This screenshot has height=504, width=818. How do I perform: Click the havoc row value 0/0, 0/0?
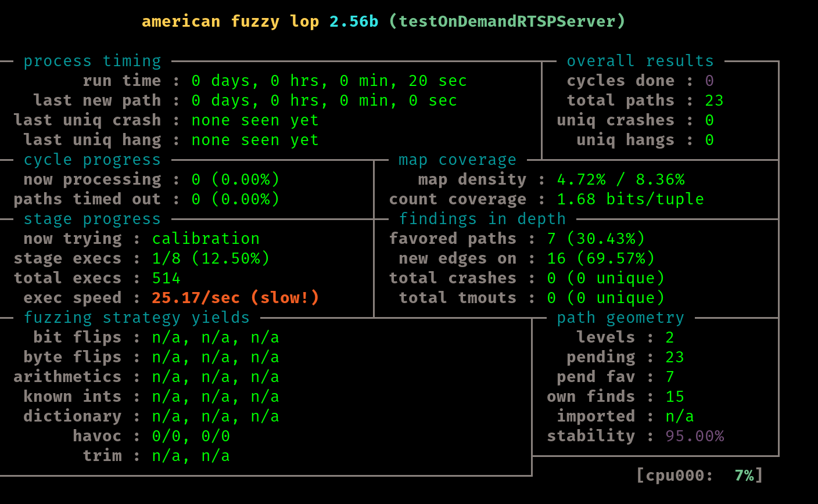191,436
